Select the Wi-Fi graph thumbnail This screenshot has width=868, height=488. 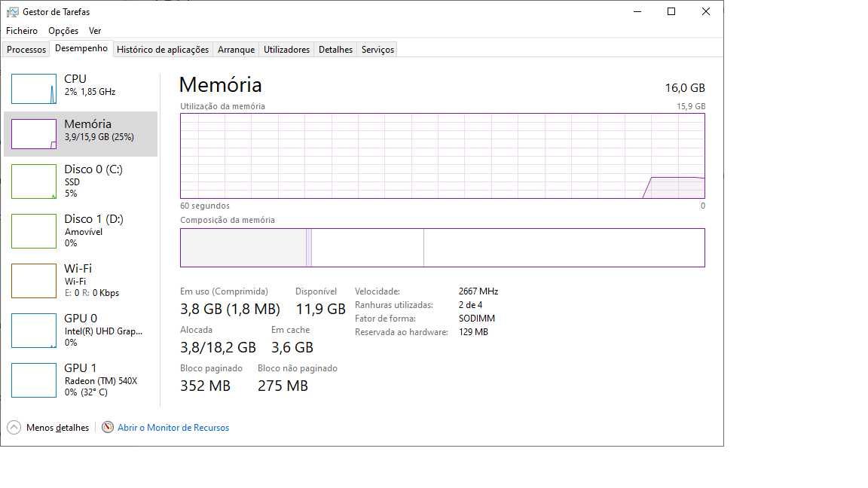click(x=34, y=281)
